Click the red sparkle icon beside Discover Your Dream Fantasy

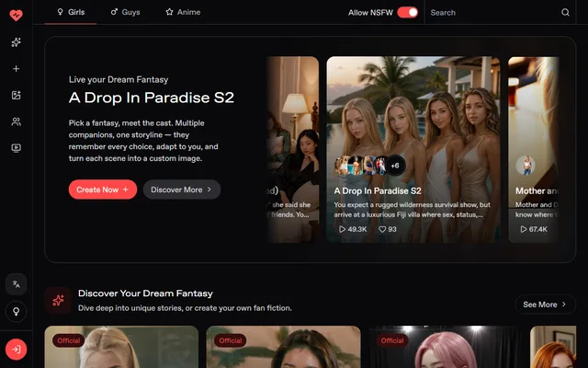pos(58,301)
